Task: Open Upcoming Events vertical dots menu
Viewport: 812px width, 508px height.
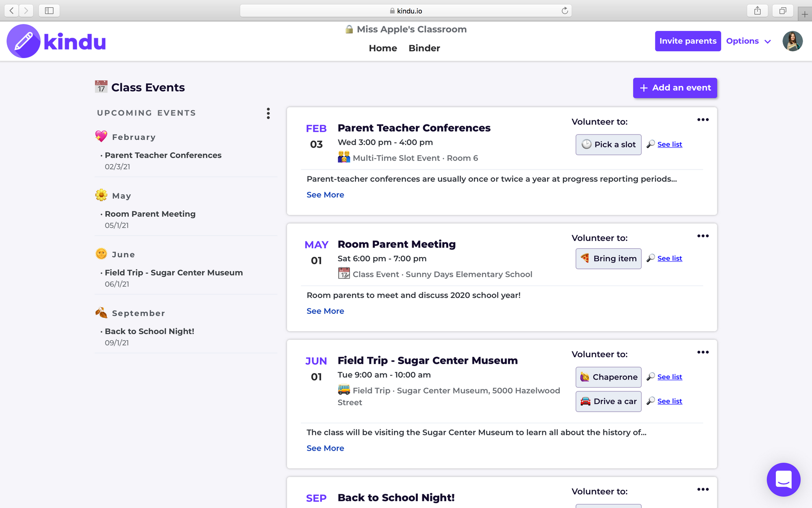Action: click(268, 113)
